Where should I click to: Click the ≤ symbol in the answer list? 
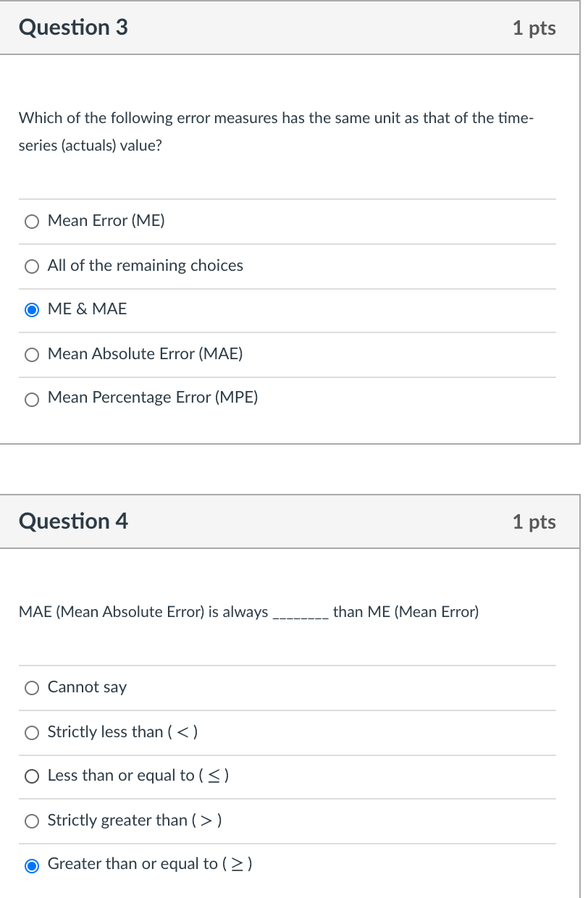(x=215, y=776)
